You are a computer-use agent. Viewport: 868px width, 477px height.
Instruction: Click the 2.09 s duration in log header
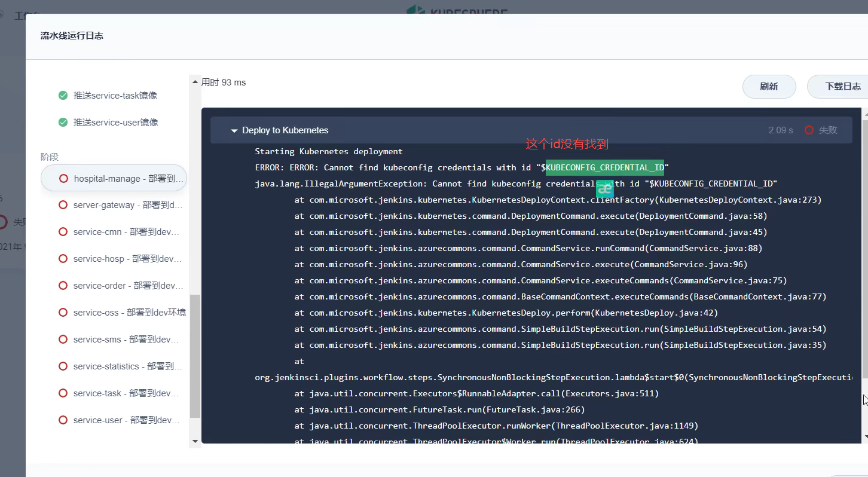[x=781, y=130]
